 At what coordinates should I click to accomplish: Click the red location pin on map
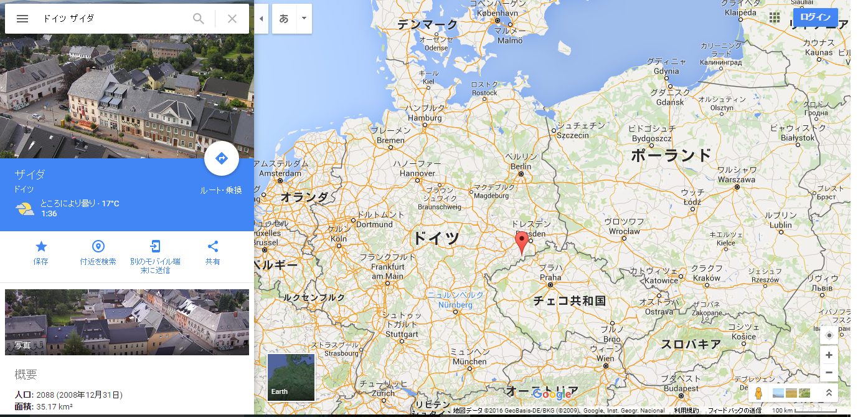coord(522,242)
